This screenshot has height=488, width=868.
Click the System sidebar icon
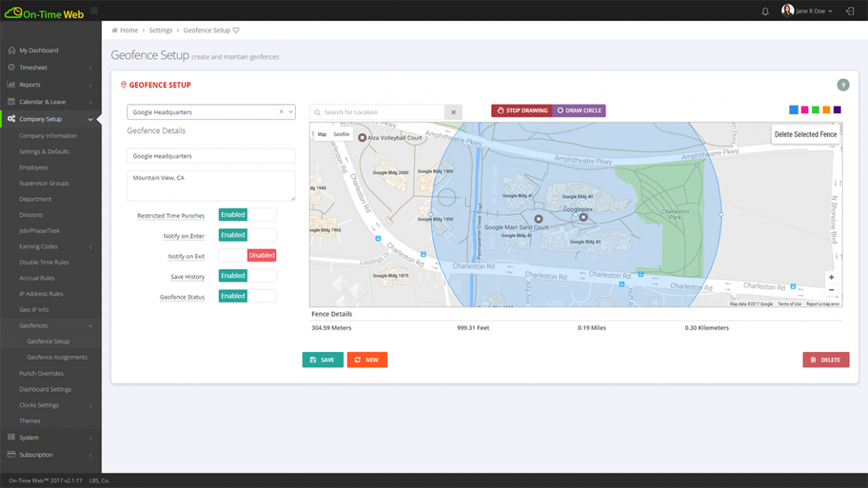11,437
